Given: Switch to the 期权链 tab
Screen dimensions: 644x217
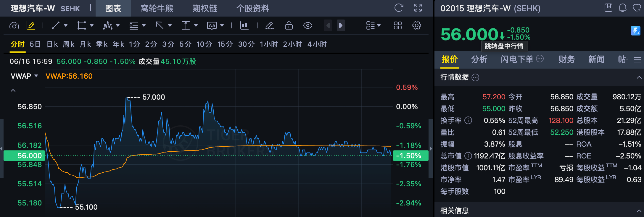Looking at the screenshot, I should 205,8.
